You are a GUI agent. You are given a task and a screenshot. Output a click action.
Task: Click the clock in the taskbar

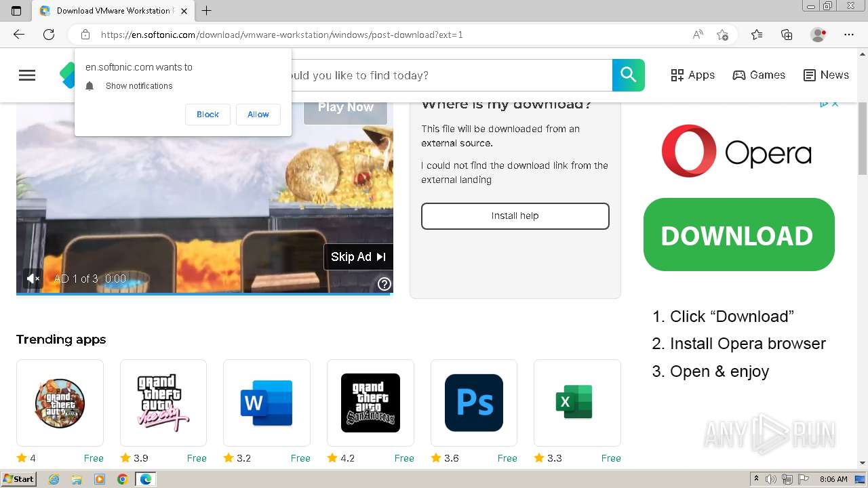(x=833, y=479)
